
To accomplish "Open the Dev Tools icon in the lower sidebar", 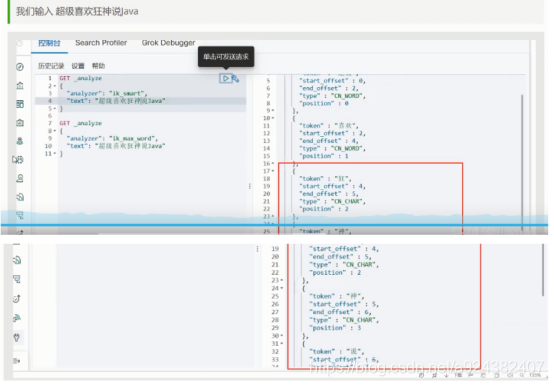I will point(17,337).
